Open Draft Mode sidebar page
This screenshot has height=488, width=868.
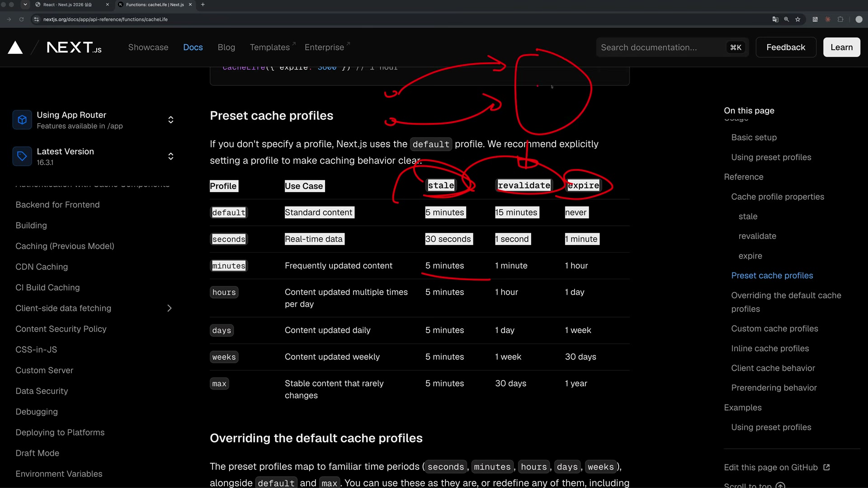37,453
